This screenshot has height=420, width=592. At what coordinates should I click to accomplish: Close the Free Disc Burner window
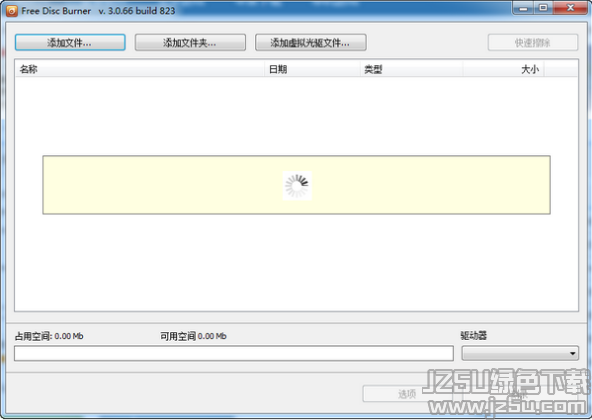(570, 8)
